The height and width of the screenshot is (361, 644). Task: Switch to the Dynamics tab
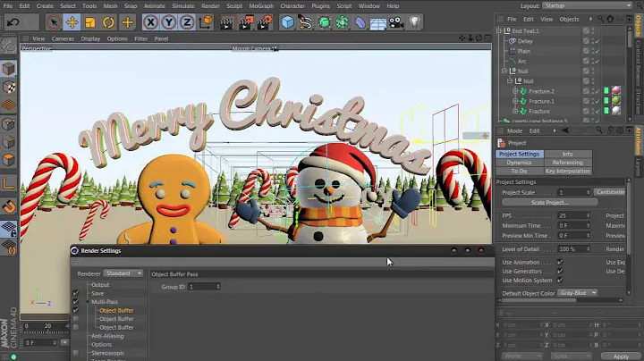(x=519, y=163)
